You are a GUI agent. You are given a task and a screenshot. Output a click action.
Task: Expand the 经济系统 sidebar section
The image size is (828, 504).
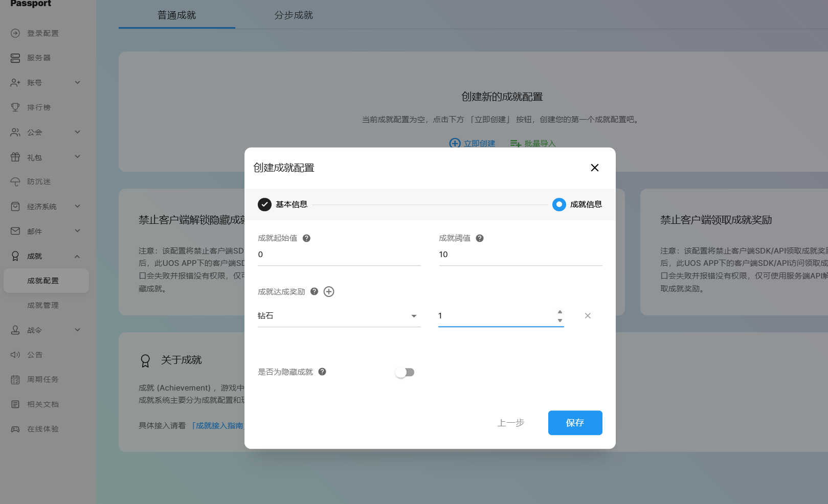coord(46,207)
